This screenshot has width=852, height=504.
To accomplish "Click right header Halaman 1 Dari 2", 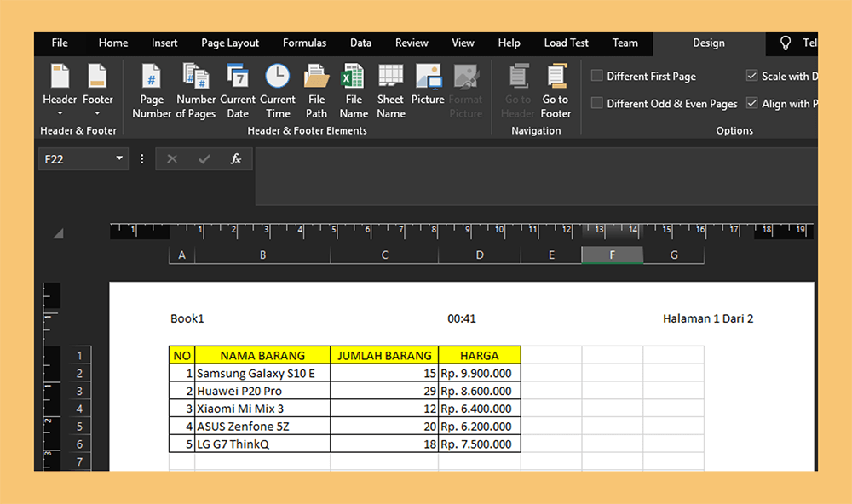I will coord(708,318).
